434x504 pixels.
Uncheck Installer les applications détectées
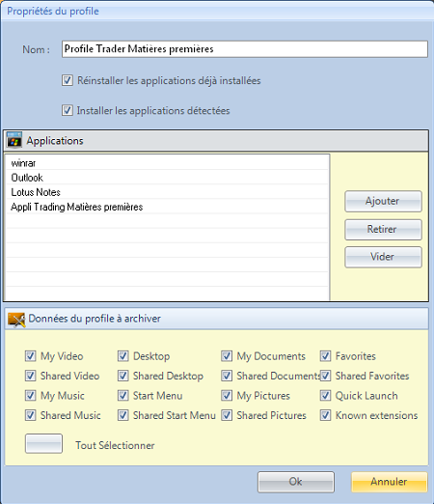click(68, 110)
